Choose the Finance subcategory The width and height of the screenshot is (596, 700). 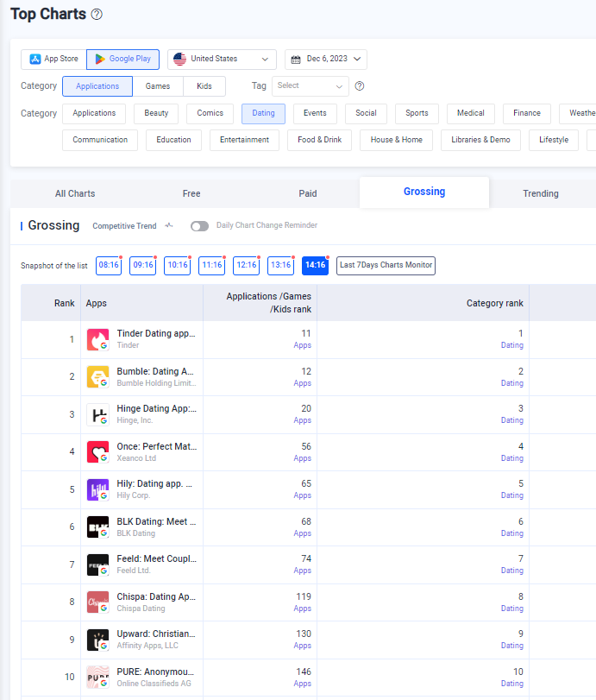(x=527, y=113)
